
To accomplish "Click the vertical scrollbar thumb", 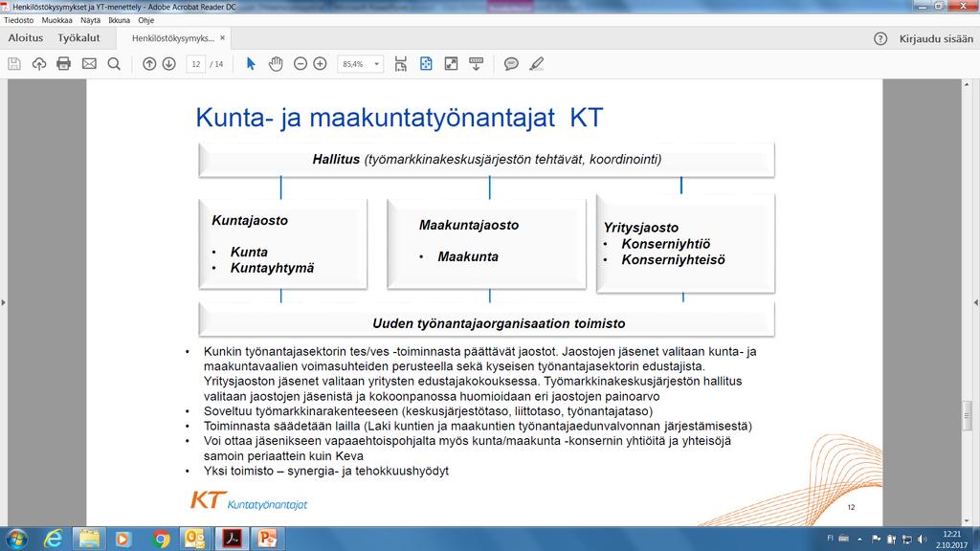I will point(967,415).
